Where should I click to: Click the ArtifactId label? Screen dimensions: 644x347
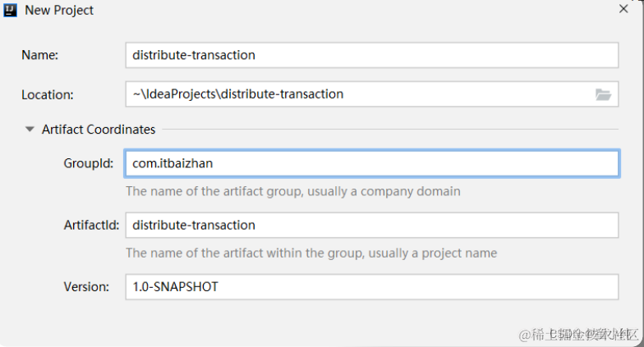(91, 225)
